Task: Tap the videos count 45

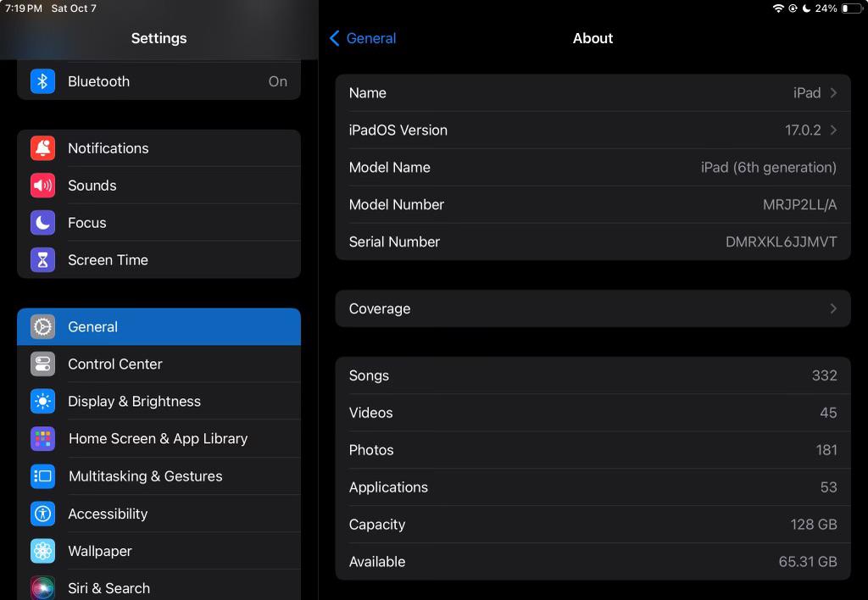Action: pos(828,413)
